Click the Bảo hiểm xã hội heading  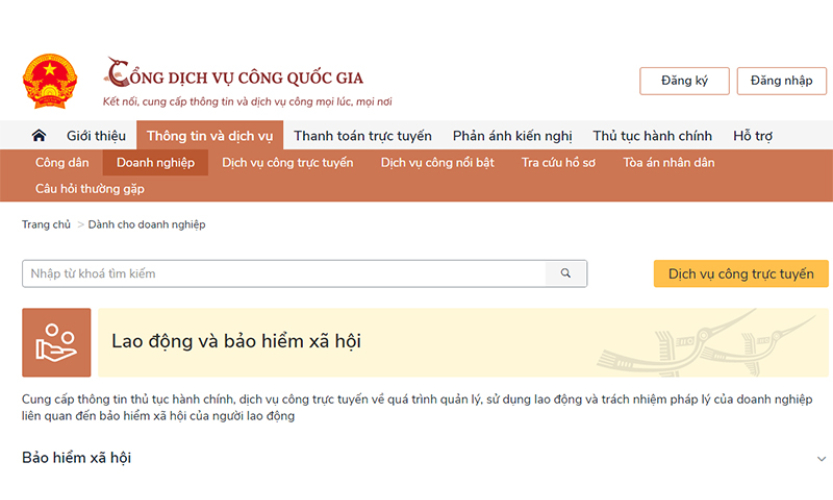[x=76, y=457]
